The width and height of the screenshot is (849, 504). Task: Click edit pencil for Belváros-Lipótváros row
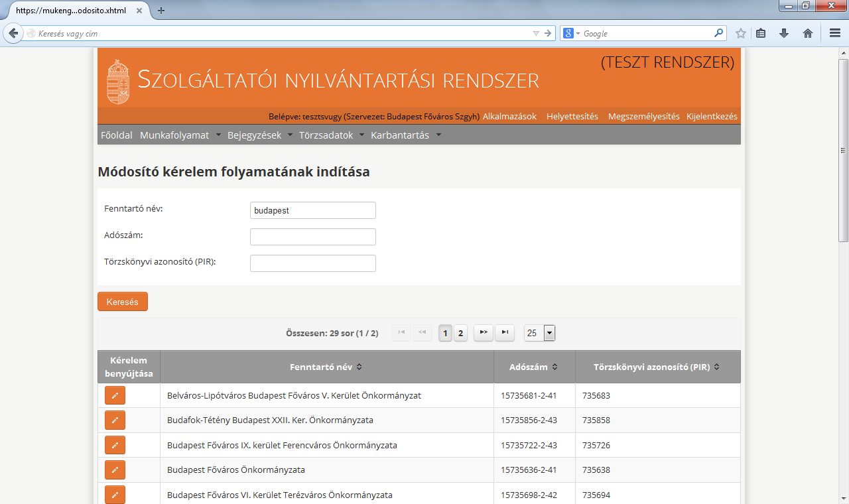pos(115,395)
